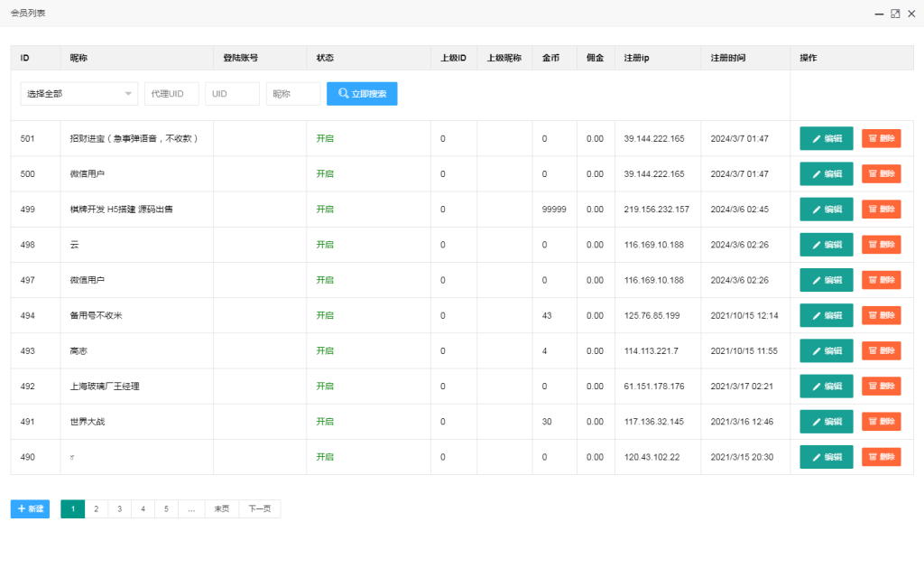Click the 代理UID input field
The height and width of the screenshot is (578, 924).
(171, 94)
